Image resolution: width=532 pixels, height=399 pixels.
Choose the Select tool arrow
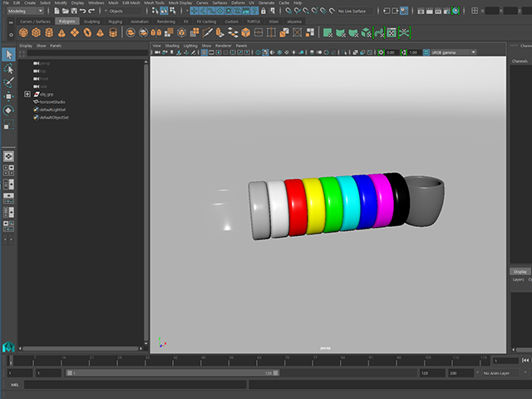tap(8, 55)
